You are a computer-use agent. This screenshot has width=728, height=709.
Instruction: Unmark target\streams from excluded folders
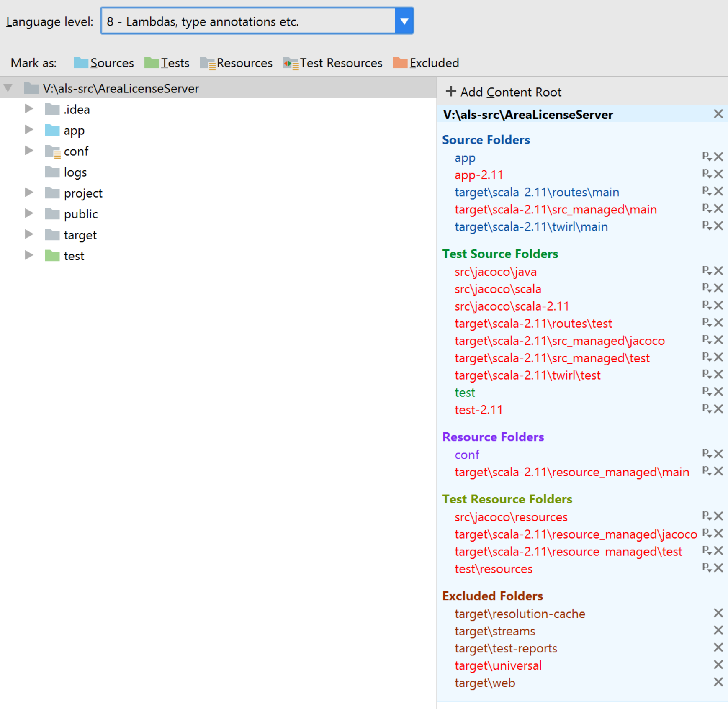coord(718,630)
